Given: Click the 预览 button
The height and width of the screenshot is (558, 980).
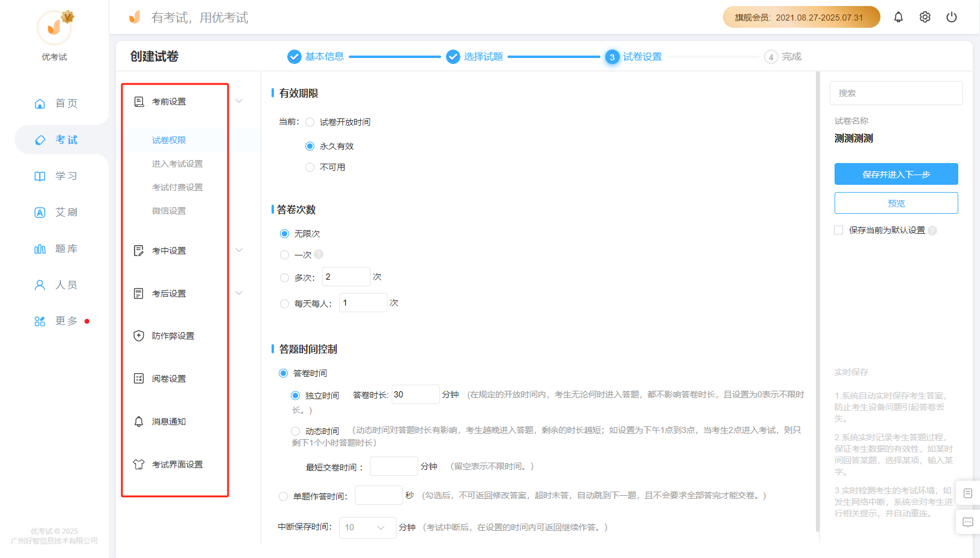Looking at the screenshot, I should 896,203.
